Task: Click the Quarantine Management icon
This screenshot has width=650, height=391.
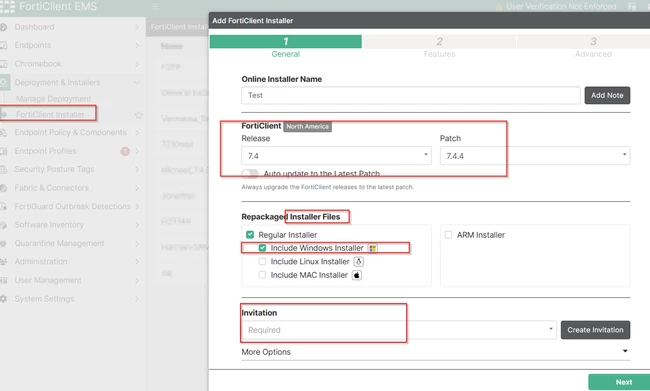Action: [4, 244]
